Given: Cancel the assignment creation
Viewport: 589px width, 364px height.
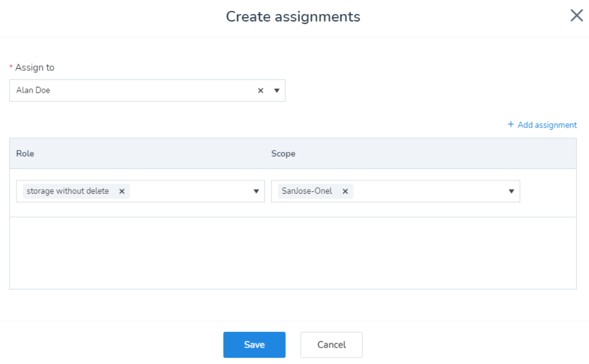Looking at the screenshot, I should pos(331,345).
